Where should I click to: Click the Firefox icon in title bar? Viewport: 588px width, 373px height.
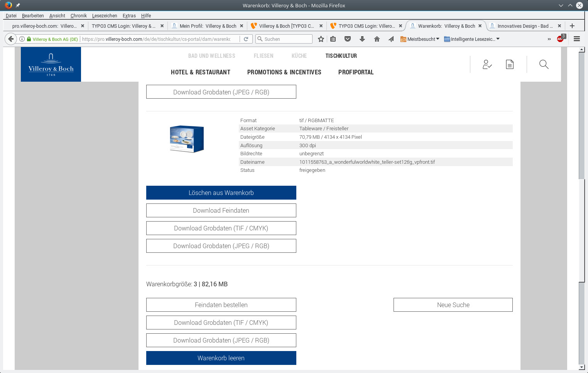tap(8, 5)
